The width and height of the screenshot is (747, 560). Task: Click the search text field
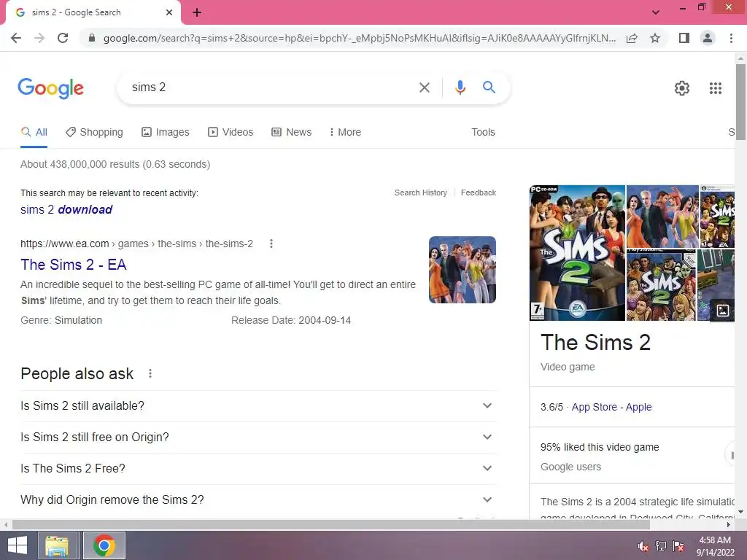coord(271,87)
